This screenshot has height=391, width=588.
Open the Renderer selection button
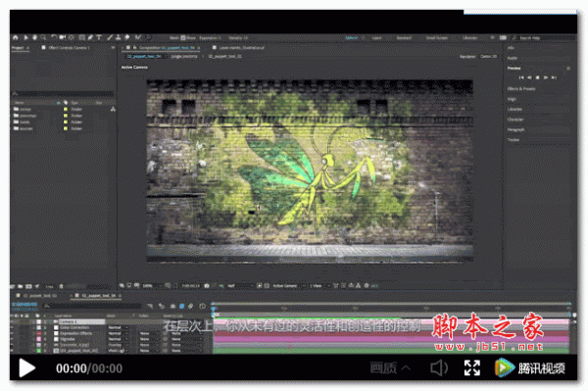click(x=489, y=56)
